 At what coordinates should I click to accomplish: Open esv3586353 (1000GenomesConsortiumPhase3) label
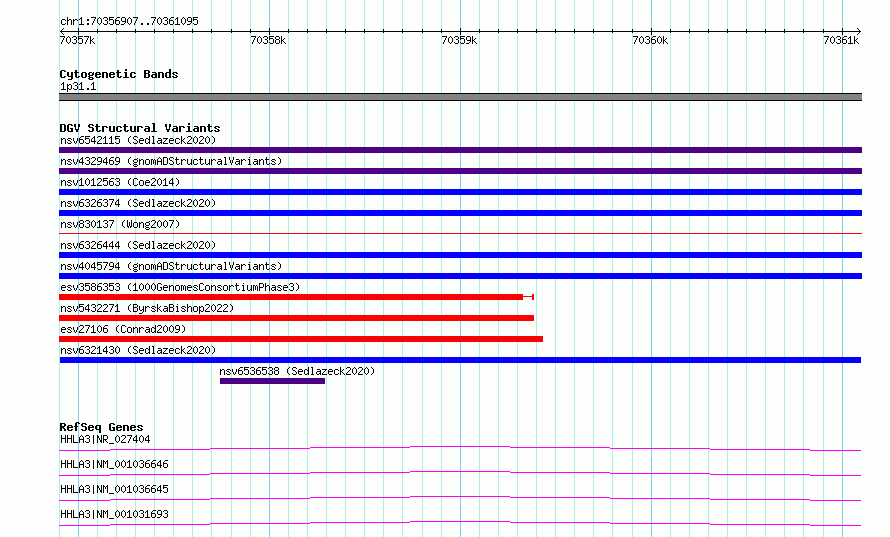point(180,287)
